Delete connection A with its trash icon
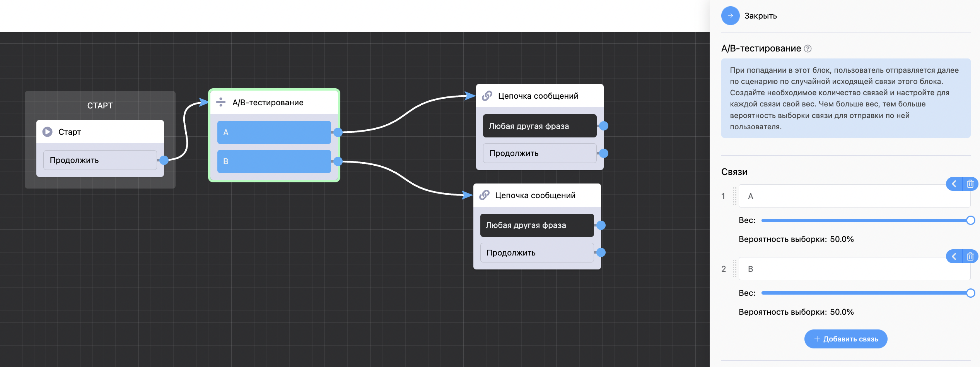The height and width of the screenshot is (367, 980). 970,184
